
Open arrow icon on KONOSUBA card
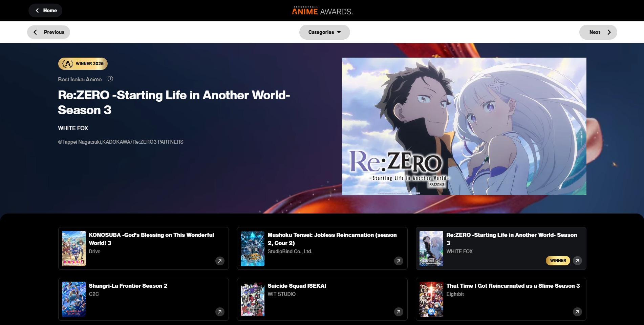point(220,261)
